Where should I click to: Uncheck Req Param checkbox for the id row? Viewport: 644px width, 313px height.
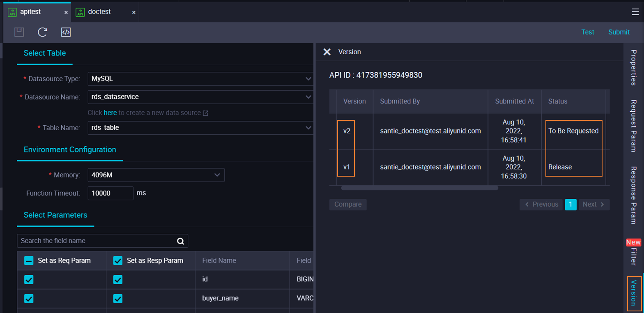(x=29, y=280)
